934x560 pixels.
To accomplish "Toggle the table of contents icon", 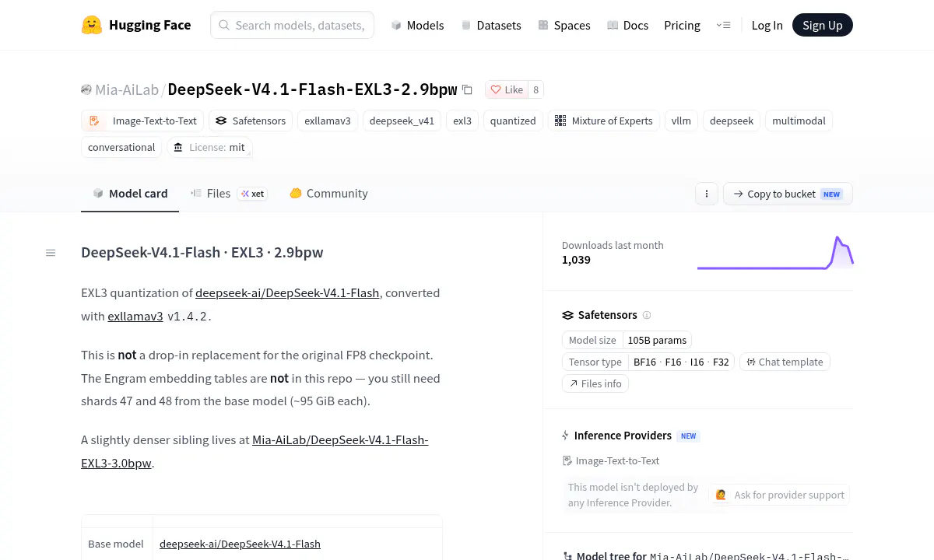I will [51, 253].
